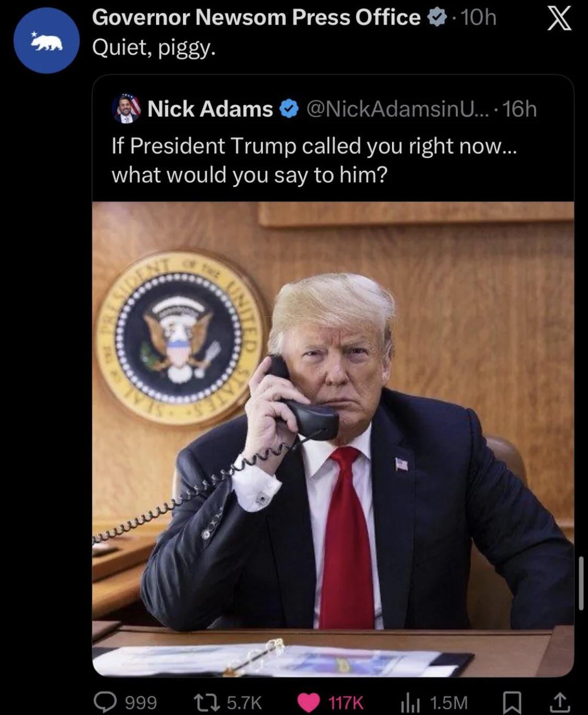588x715 pixels.
Task: Open Nick Adams's small profile avatar
Action: click(x=126, y=109)
